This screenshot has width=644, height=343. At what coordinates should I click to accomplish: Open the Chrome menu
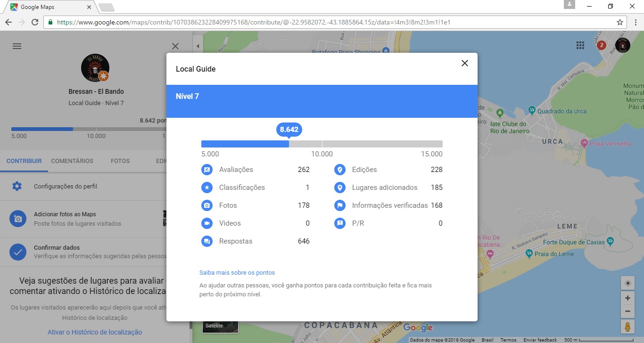(x=635, y=22)
